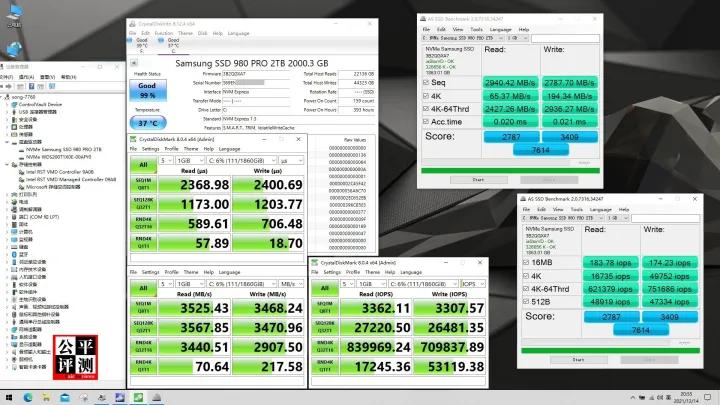Click the Device Manager back arrow toolbar icon
720x405 pixels.
click(x=2, y=86)
